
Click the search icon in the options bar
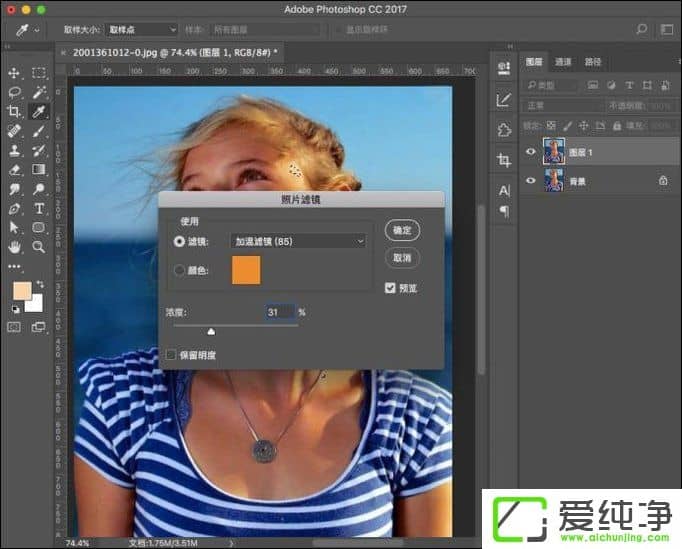tap(641, 30)
